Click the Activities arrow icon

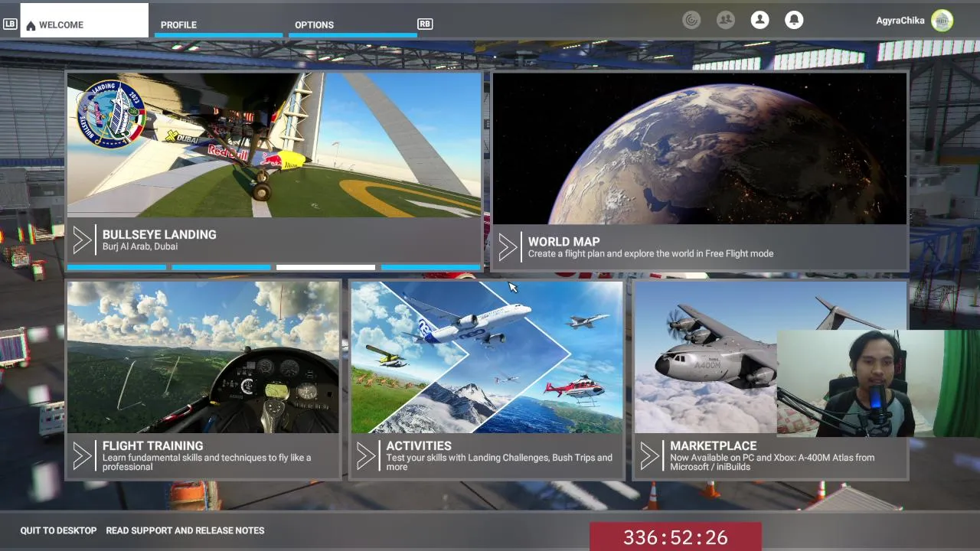coord(366,456)
